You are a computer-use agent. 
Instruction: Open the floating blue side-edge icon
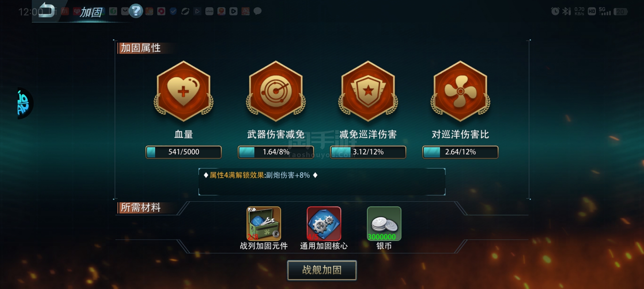25,103
